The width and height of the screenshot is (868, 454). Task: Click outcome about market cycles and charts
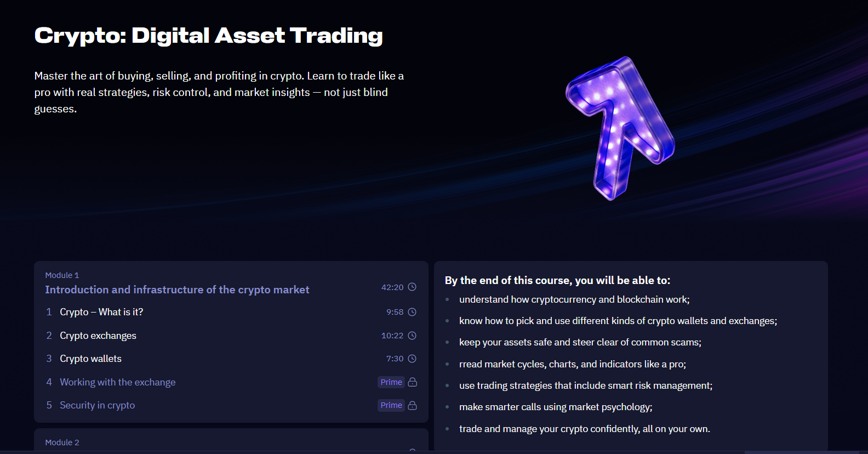(573, 364)
